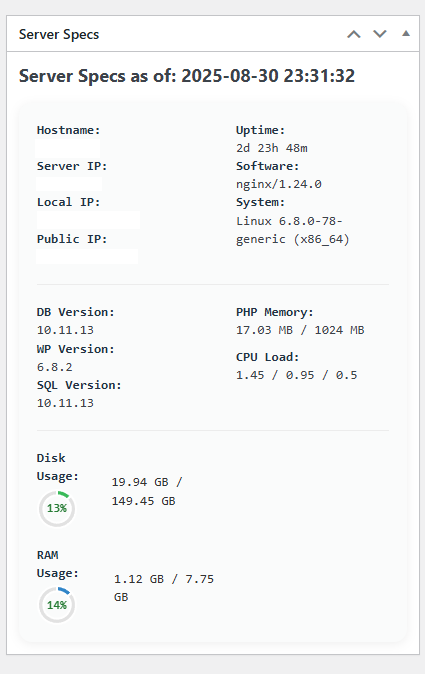The image size is (425, 674).
Task: Click the redacted Local IP value
Action: (88, 220)
